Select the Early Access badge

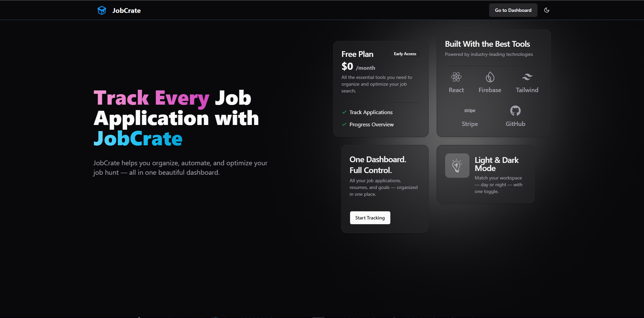point(405,54)
